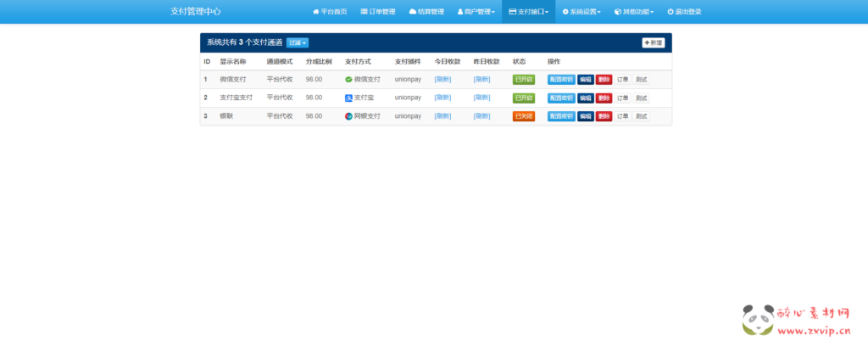Click 删除 for 微信支付 row

pos(604,79)
